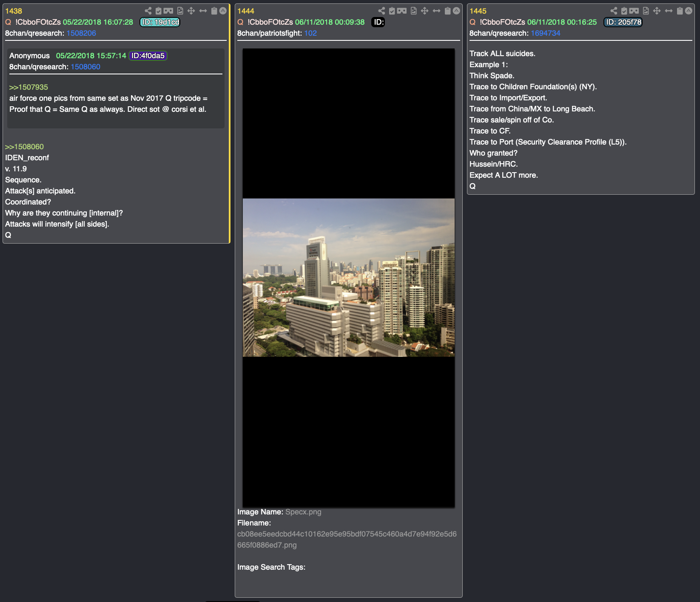This screenshot has height=602, width=700.
Task: Click the four-way move icon on post 1444
Action: tap(425, 11)
